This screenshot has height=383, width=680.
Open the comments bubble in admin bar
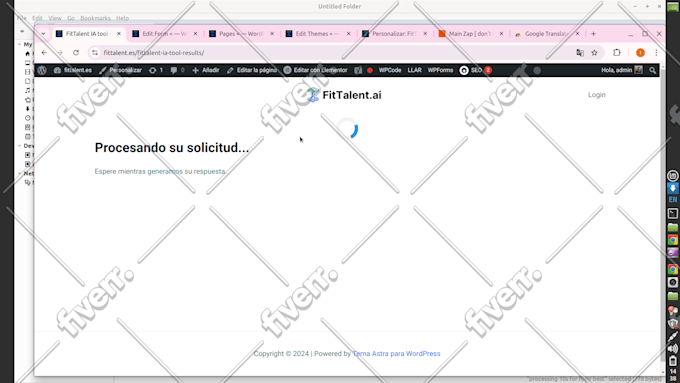tap(177, 70)
